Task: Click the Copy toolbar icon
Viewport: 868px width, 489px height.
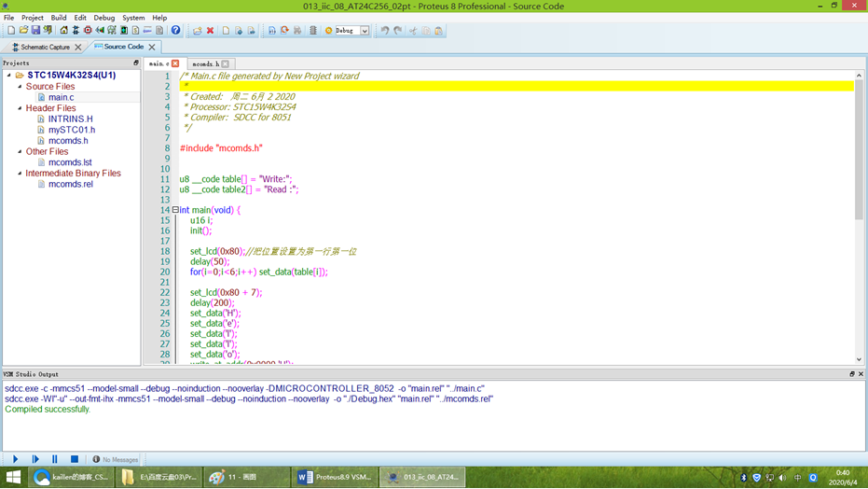Action: (x=426, y=31)
